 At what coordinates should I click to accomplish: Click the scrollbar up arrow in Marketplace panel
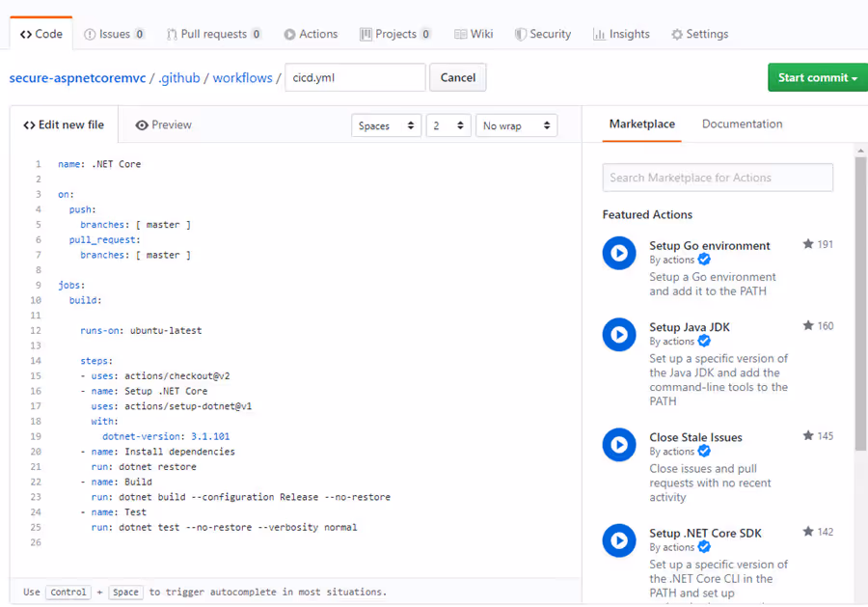[x=860, y=151]
